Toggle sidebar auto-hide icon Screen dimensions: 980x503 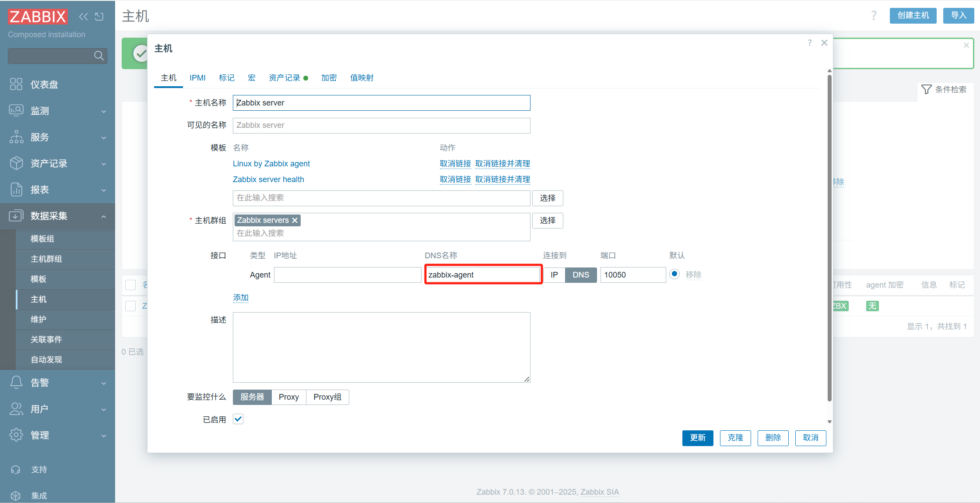[99, 17]
